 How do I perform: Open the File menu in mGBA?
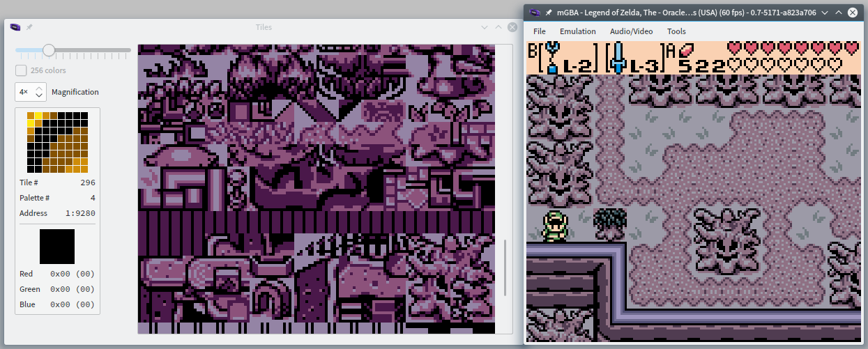[540, 31]
